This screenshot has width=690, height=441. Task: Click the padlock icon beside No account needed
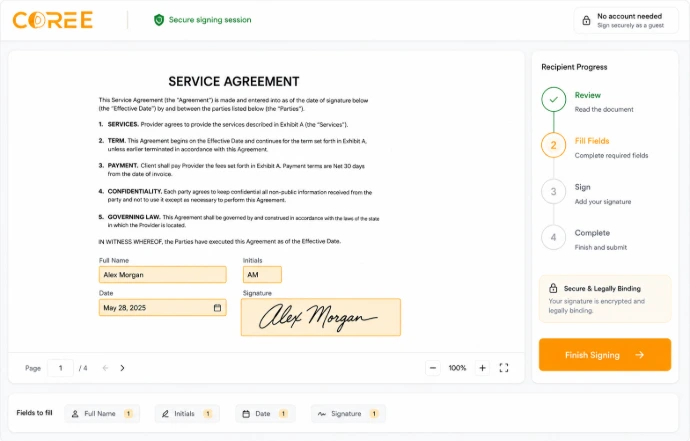586,20
